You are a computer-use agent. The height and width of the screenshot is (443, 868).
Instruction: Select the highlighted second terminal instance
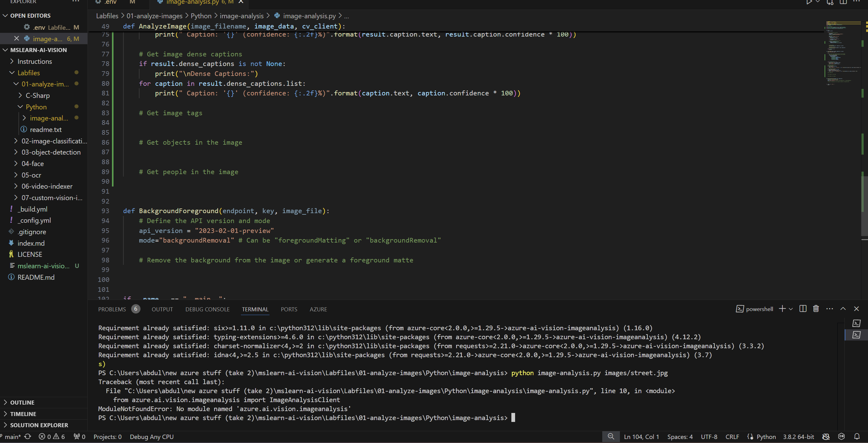[x=856, y=335]
